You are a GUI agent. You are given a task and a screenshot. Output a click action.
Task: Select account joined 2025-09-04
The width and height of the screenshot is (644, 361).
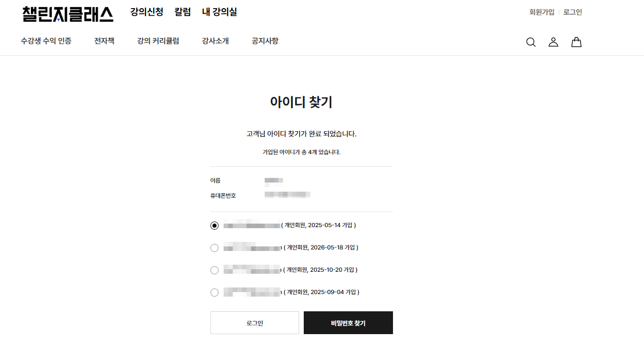(214, 293)
